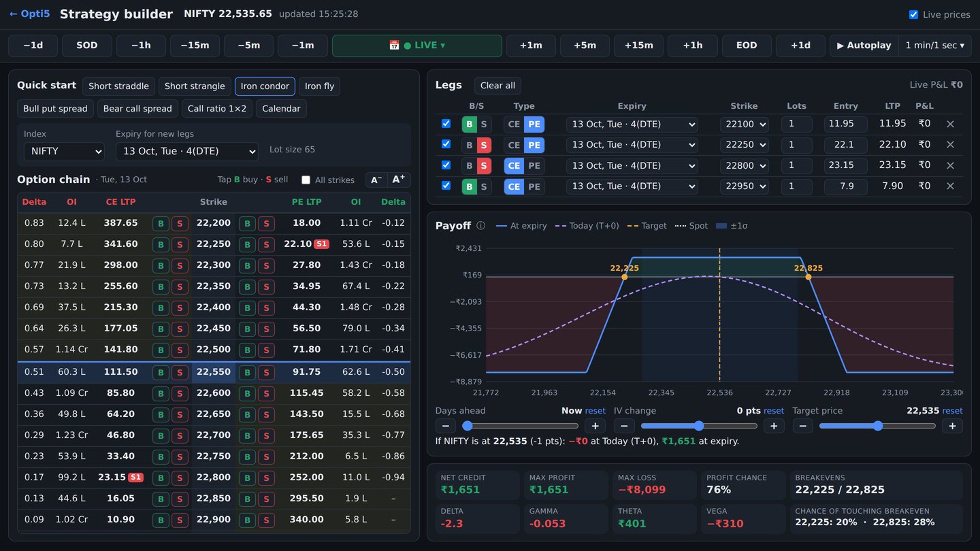980x551 pixels.
Task: Open the Payoff info icon
Action: coord(480,226)
